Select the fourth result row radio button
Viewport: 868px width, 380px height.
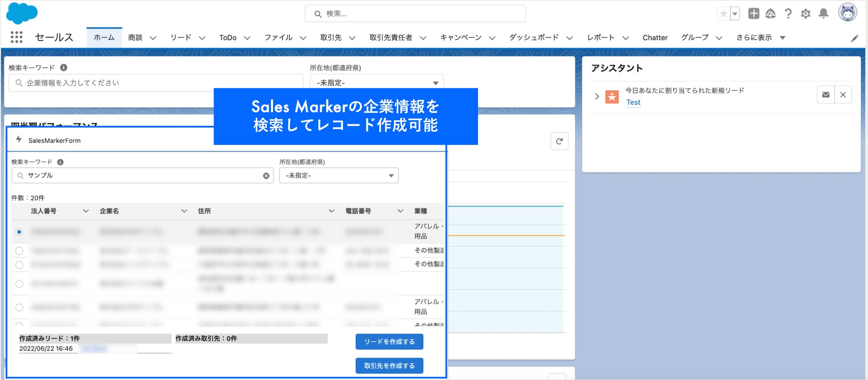pyautogui.click(x=19, y=284)
